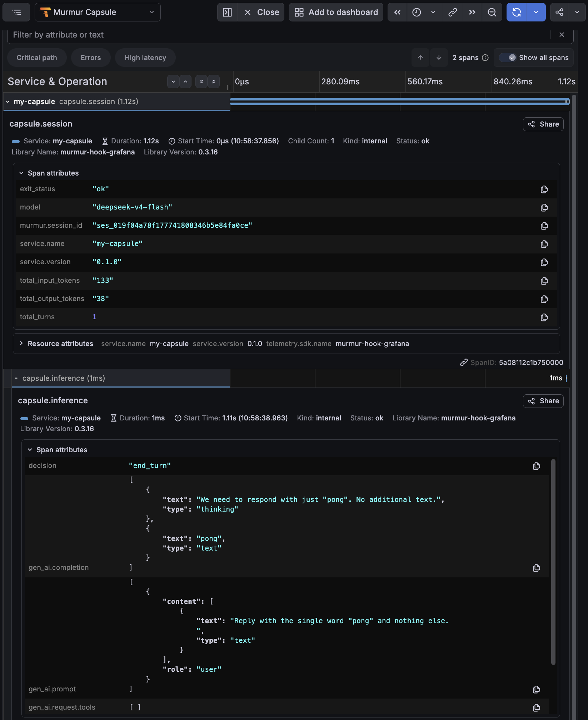The width and height of the screenshot is (588, 720).
Task: Open the refresh interval dropdown
Action: tap(536, 12)
